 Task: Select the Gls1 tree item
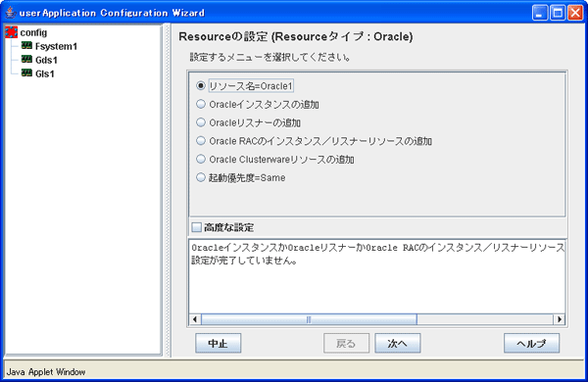tap(45, 73)
